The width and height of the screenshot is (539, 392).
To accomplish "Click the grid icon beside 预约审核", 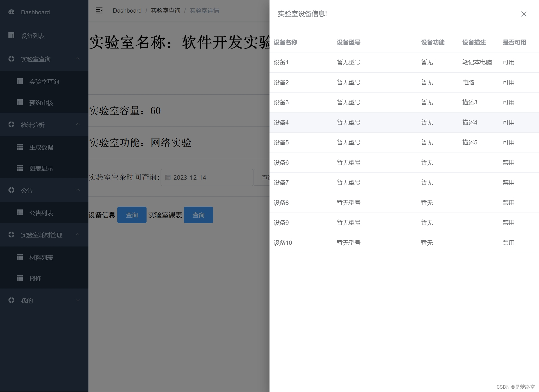I will pos(20,102).
